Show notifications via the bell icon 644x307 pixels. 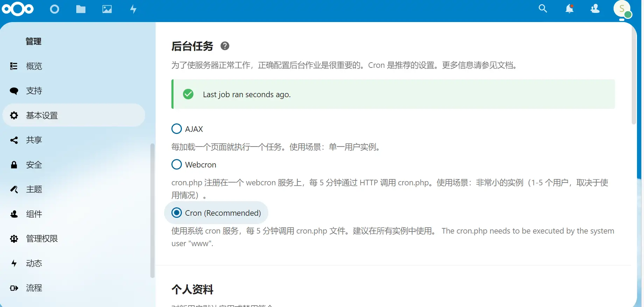click(x=569, y=9)
